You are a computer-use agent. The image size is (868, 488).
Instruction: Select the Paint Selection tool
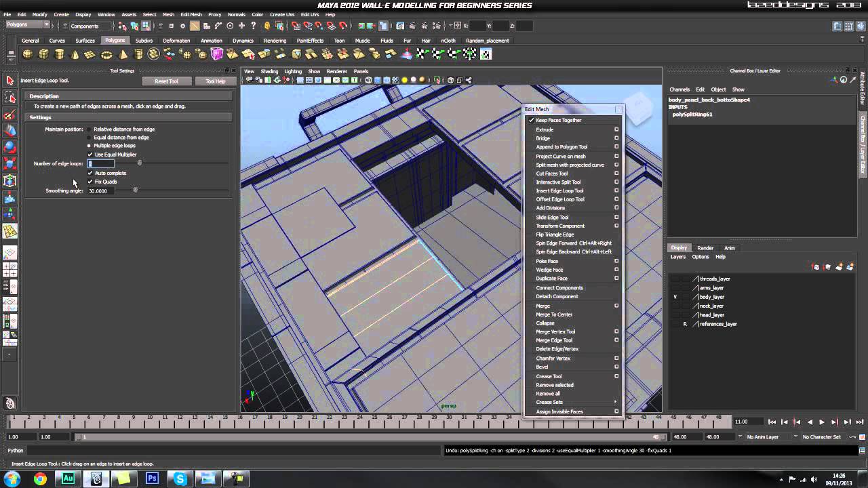pos(10,114)
